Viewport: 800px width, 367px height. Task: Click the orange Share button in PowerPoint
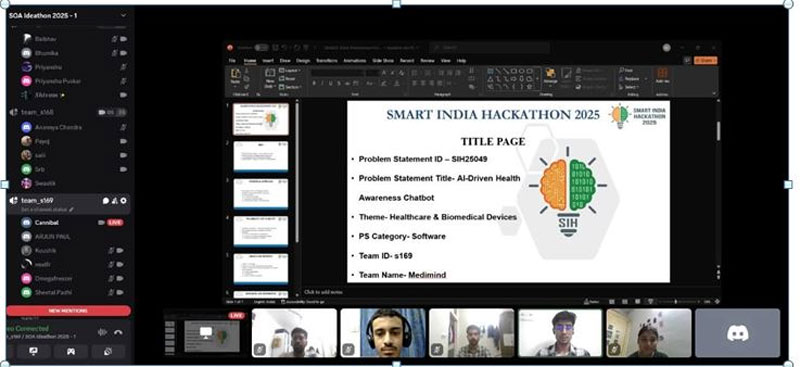pyautogui.click(x=706, y=60)
